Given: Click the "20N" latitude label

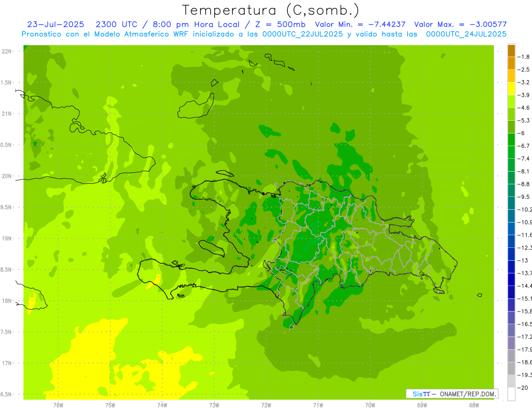Looking at the screenshot, I should tap(6, 176).
